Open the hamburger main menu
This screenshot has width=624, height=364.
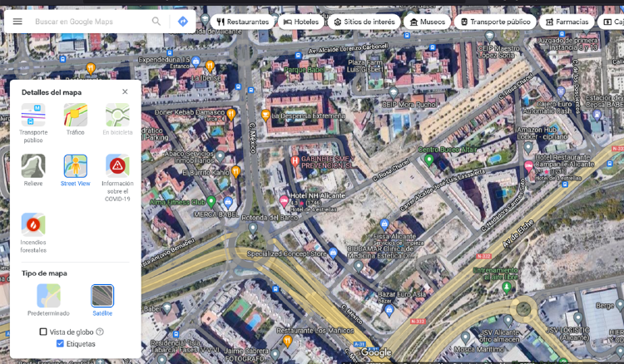tap(17, 22)
